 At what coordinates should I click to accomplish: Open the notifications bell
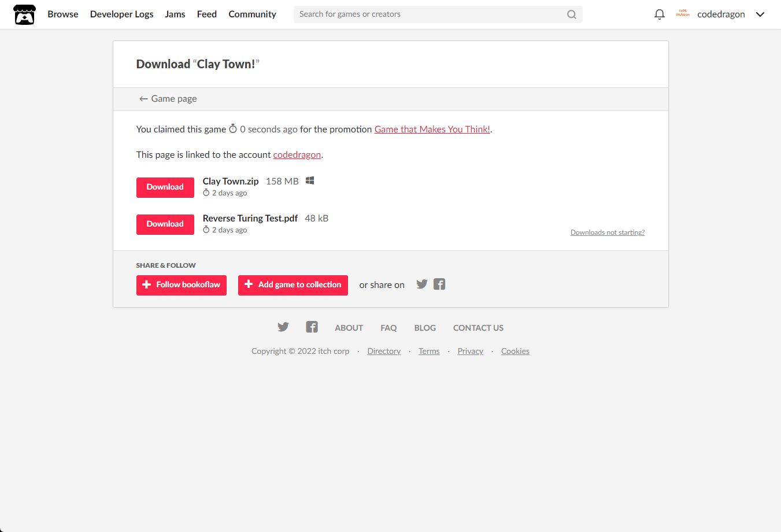(659, 14)
